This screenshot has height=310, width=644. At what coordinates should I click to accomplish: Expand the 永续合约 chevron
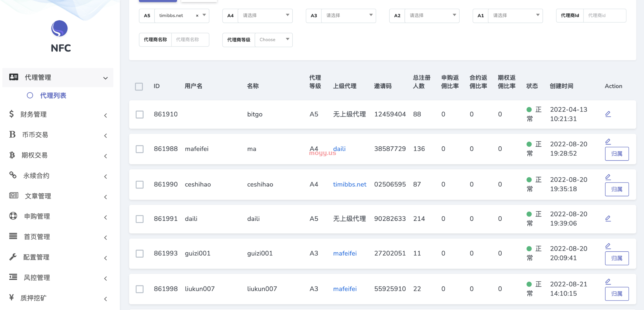tap(106, 176)
